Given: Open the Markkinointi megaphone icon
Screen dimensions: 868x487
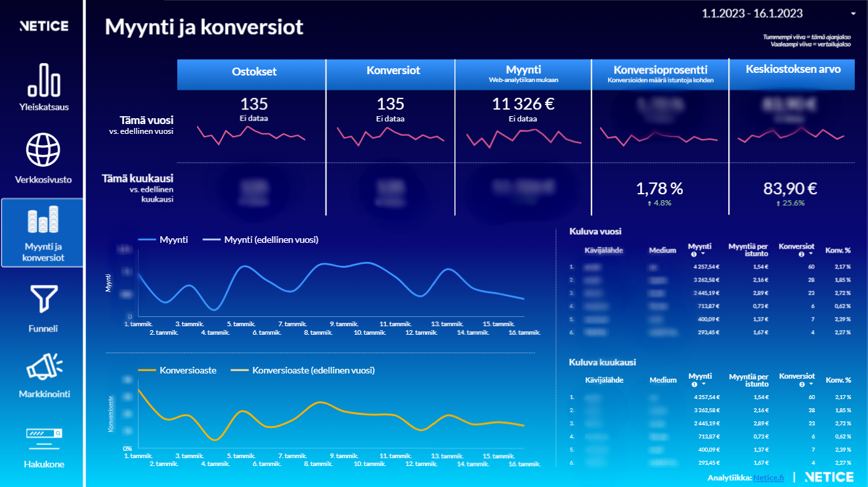Looking at the screenshot, I should coord(44,366).
